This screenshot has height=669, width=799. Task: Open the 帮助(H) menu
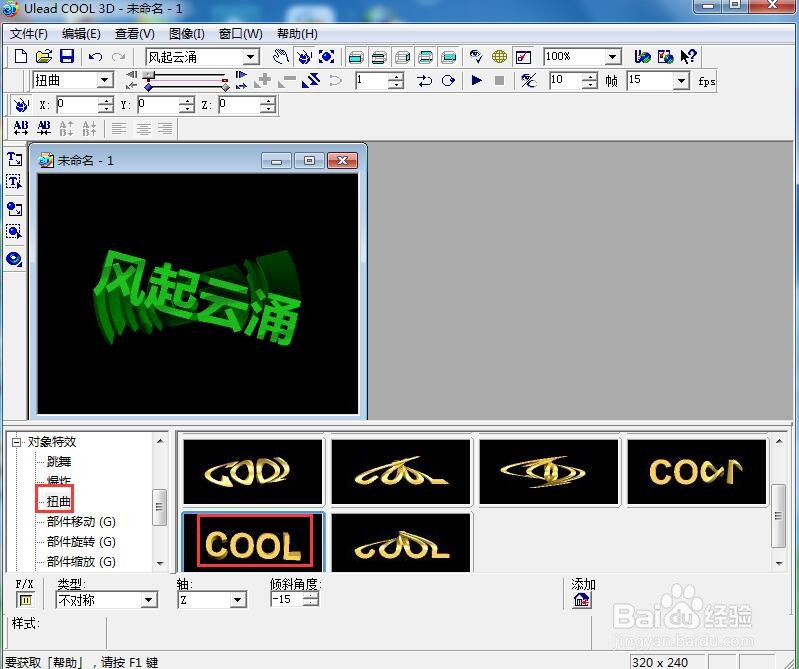[x=297, y=34]
